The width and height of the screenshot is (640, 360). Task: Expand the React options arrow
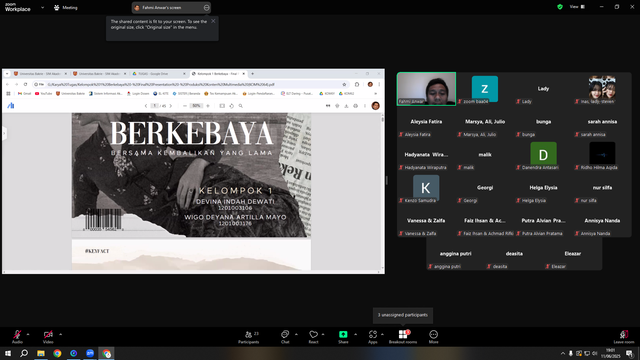pyautogui.click(x=323, y=334)
